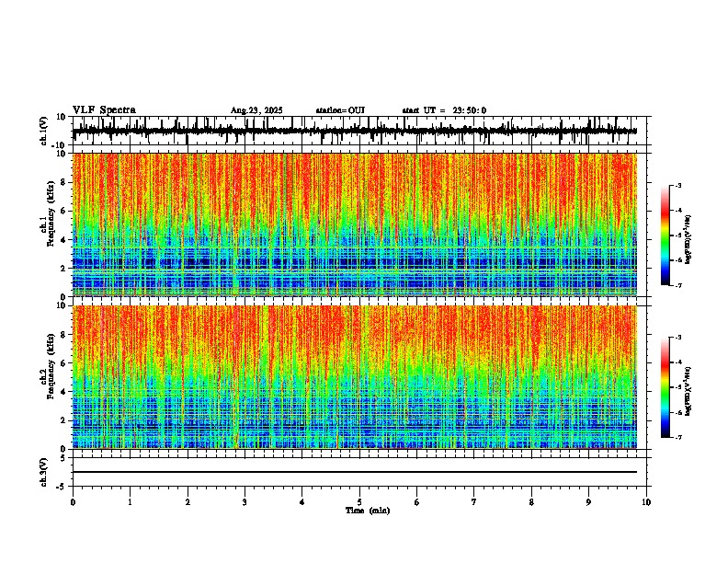
Task: Click the ch.1 log(PSD) color scale title
Action: coord(688,240)
